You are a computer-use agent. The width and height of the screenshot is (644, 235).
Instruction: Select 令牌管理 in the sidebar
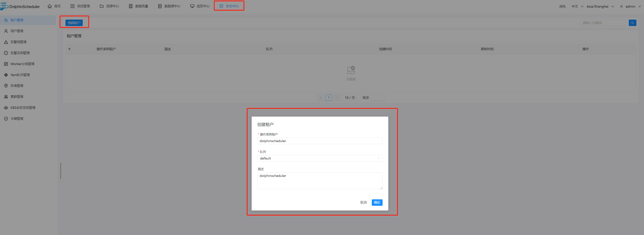(x=28, y=119)
